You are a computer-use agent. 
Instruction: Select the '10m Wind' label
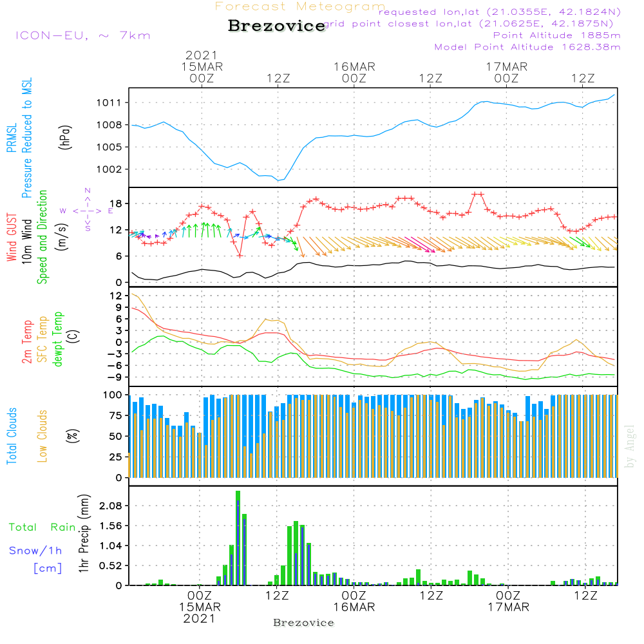coord(26,241)
